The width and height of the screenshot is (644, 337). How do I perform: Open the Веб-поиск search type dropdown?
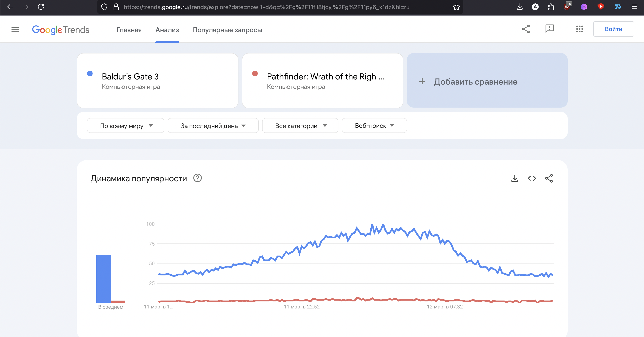tap(374, 126)
